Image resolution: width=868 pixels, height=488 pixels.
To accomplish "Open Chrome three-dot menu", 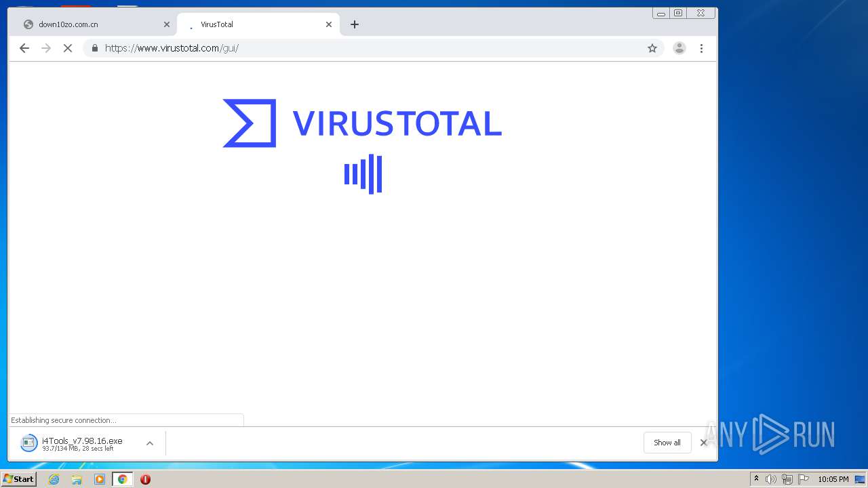I will (x=701, y=48).
